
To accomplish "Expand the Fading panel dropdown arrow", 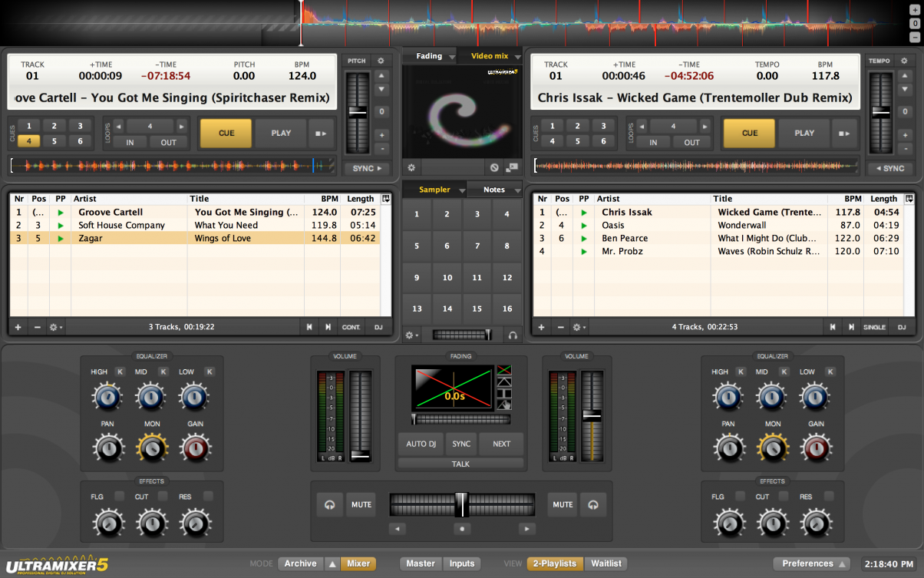I will (451, 57).
